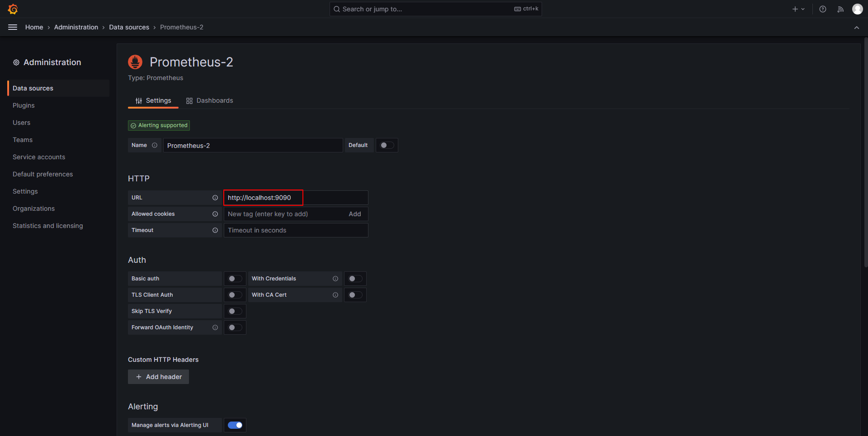The image size is (868, 436).
Task: Click the page vertical scrollbar
Action: click(x=865, y=152)
